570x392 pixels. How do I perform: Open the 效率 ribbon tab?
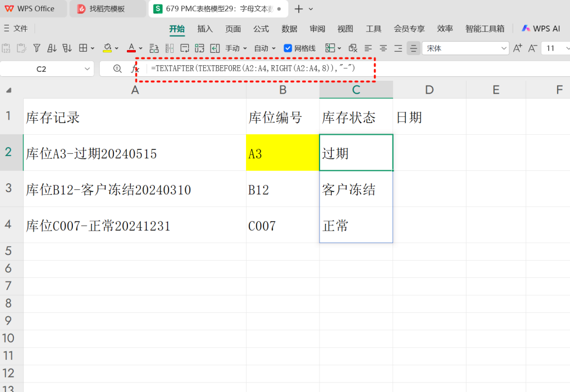pos(445,29)
